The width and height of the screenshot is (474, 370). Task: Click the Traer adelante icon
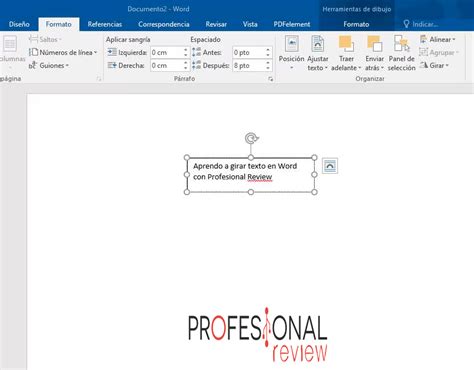point(346,44)
